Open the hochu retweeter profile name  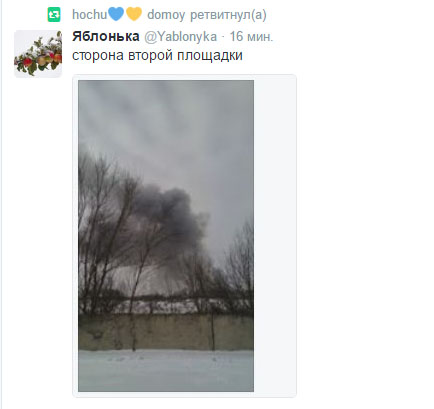pos(90,14)
